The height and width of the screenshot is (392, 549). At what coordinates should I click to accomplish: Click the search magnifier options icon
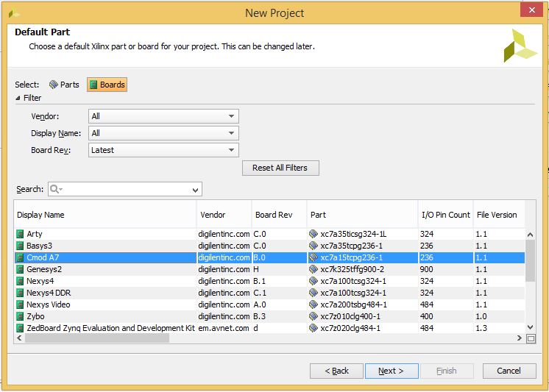[56, 189]
